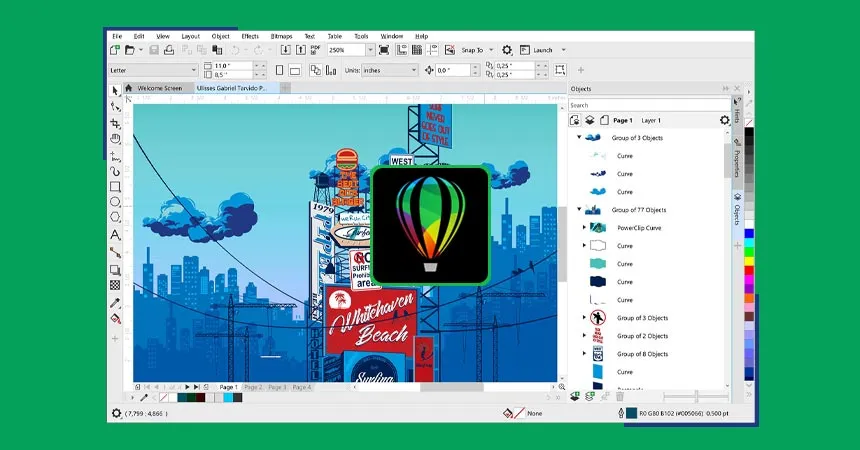Delete the selected object with trash icon

[620, 396]
